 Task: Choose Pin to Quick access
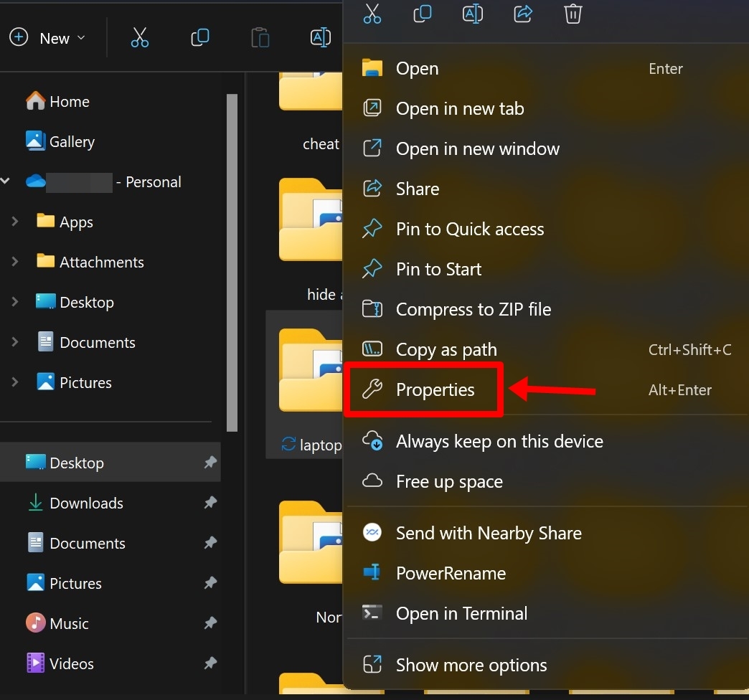click(545, 230)
